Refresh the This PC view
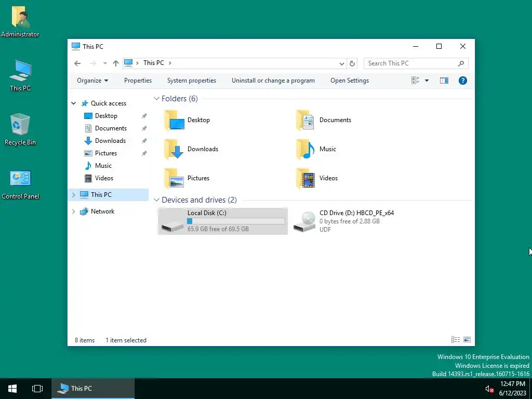Screen dimensions: 532x399 click(x=352, y=63)
